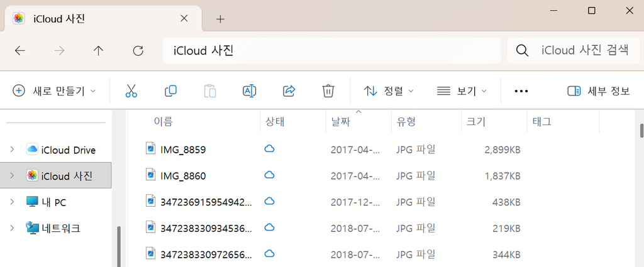Click the Share icon in toolbar
644x267 pixels.
click(289, 90)
